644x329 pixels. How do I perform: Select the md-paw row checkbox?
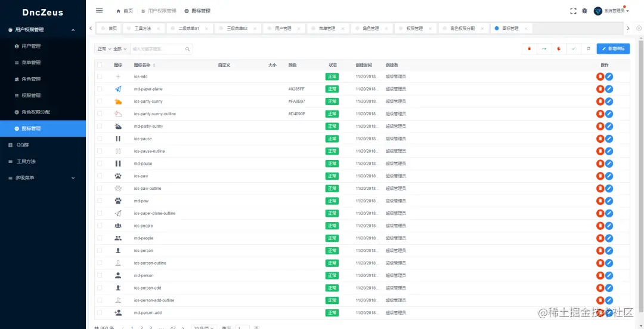click(100, 201)
